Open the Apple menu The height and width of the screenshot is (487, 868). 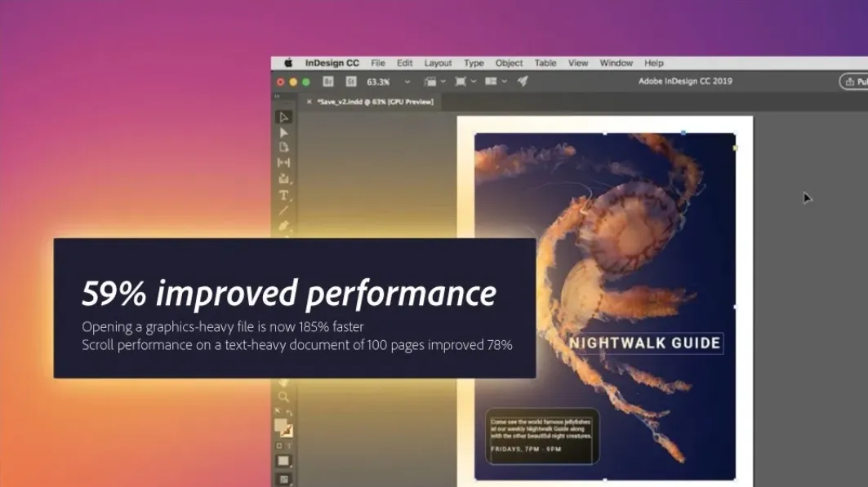click(287, 63)
